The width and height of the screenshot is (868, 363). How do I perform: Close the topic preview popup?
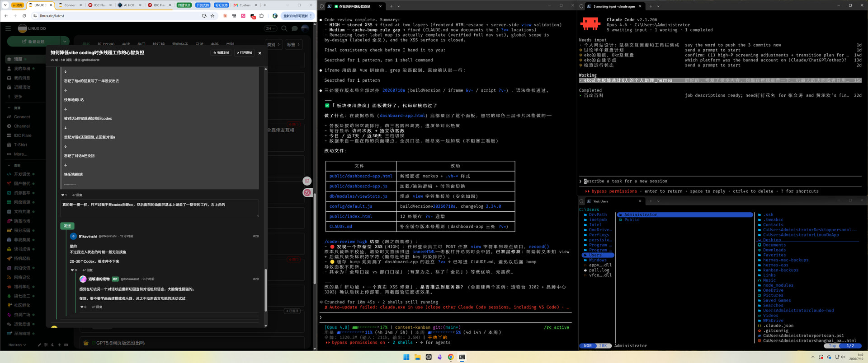click(259, 53)
